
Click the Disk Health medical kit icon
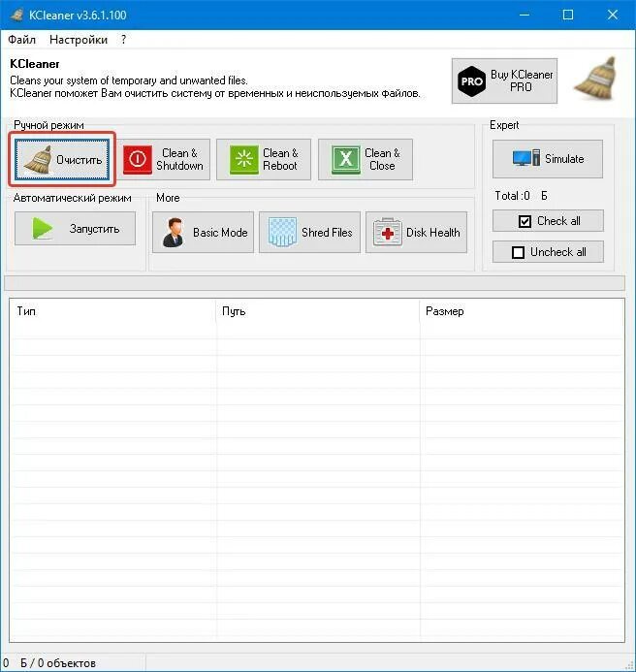point(388,233)
